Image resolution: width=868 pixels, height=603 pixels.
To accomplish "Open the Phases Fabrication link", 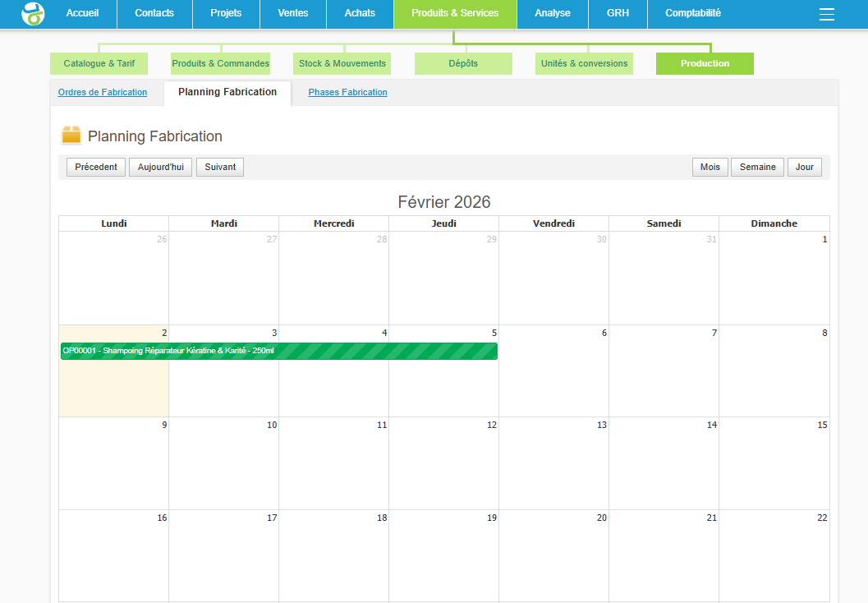I will pos(347,93).
